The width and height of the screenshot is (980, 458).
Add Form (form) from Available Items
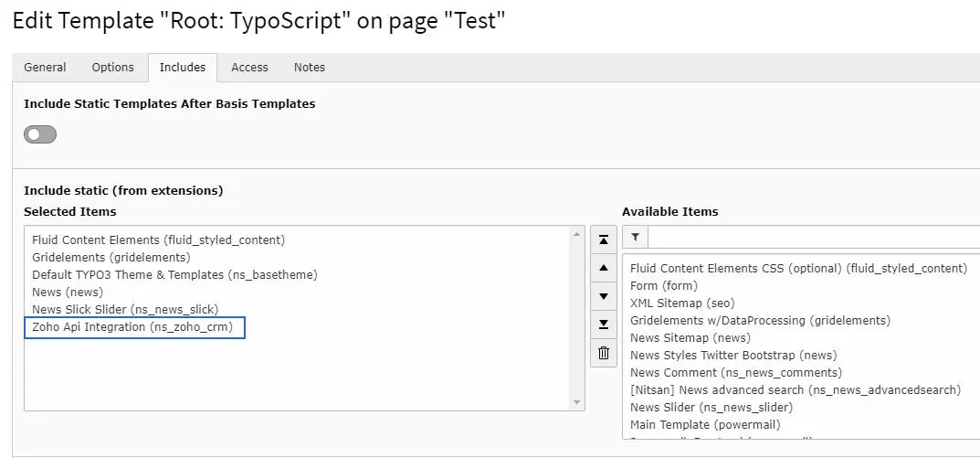[664, 286]
